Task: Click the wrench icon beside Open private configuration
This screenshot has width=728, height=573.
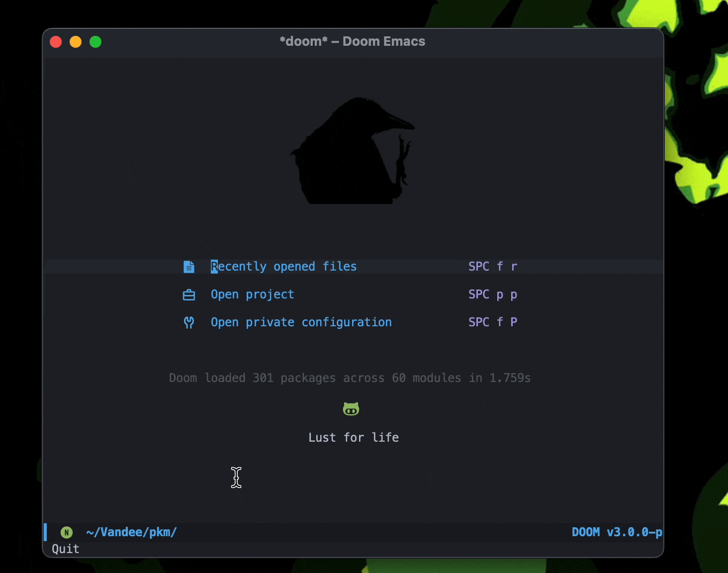Action: point(189,323)
